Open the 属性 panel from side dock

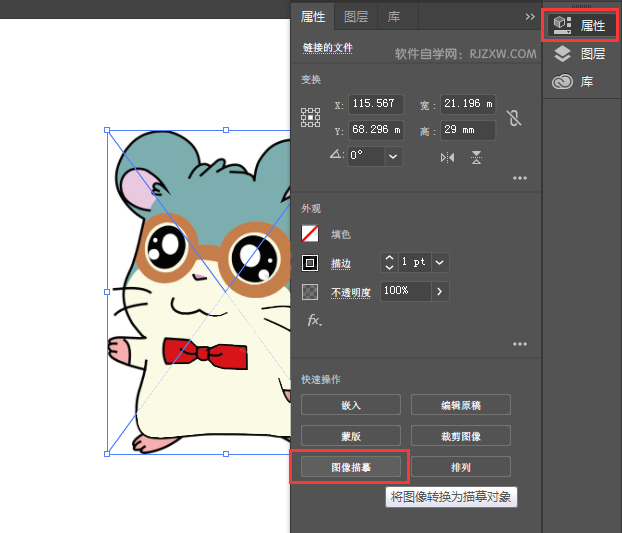(580, 26)
